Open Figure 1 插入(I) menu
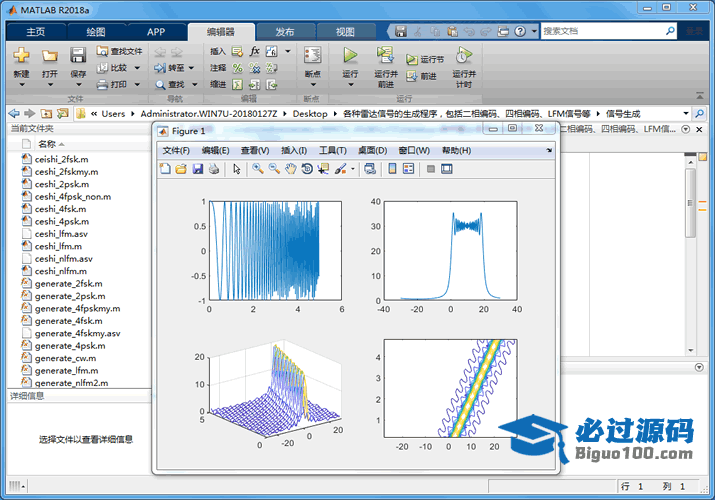This screenshot has width=715, height=500. coord(294,150)
